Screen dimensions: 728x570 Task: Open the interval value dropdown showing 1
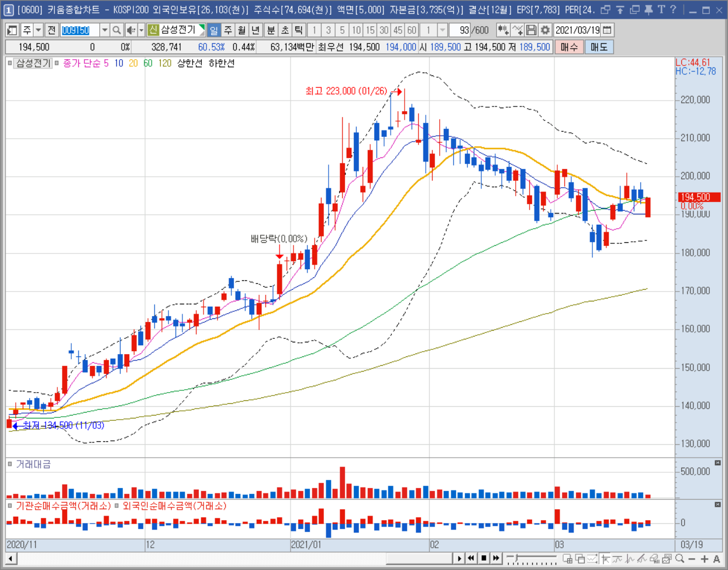click(443, 30)
